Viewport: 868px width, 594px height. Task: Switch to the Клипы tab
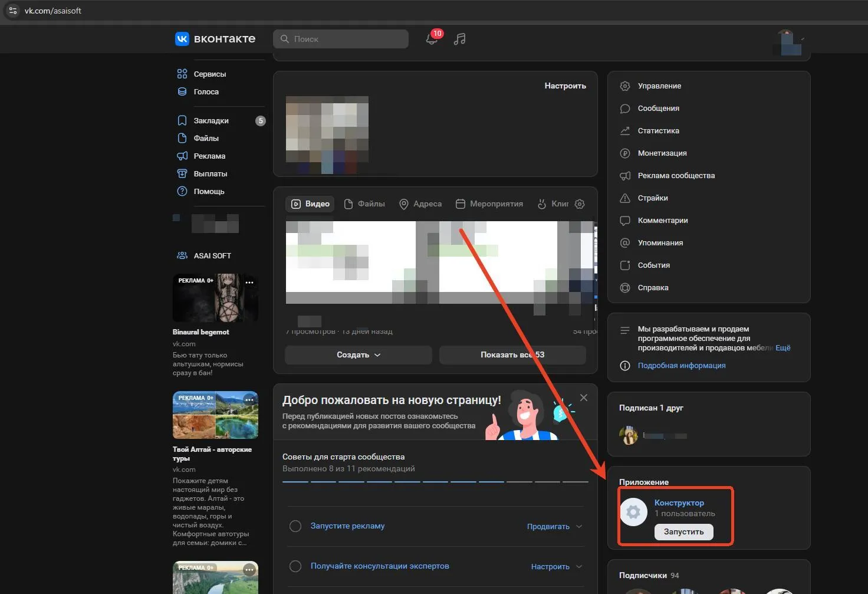click(553, 204)
